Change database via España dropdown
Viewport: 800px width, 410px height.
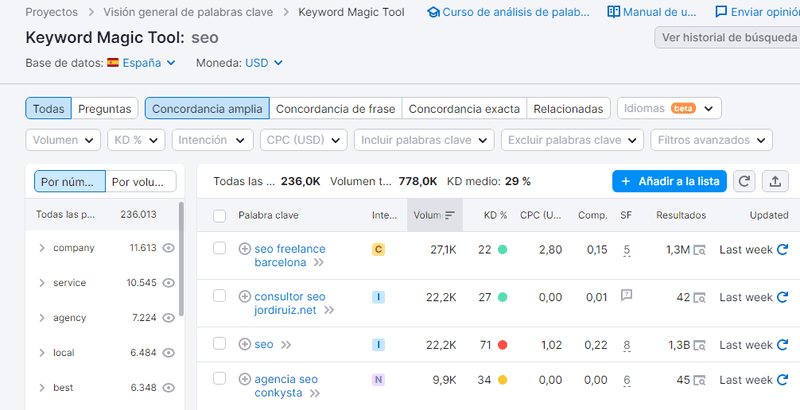coord(148,63)
